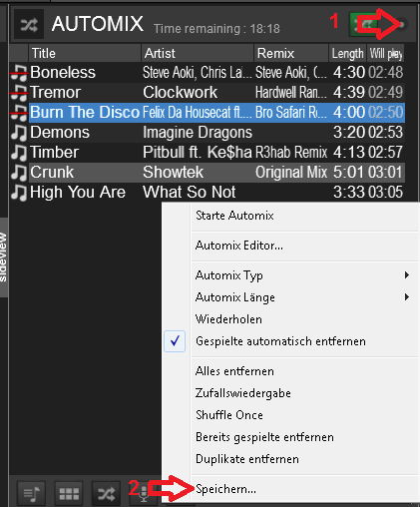Sort tracks by Artist column header
This screenshot has width=420, height=507.
(x=198, y=53)
